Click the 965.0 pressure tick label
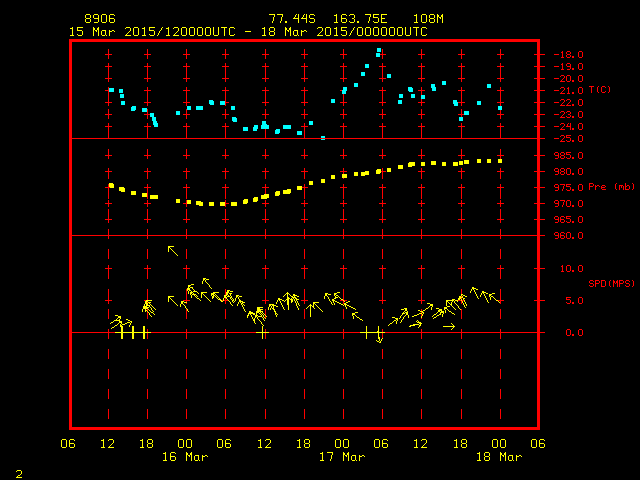640x480 pixels. coord(569,220)
